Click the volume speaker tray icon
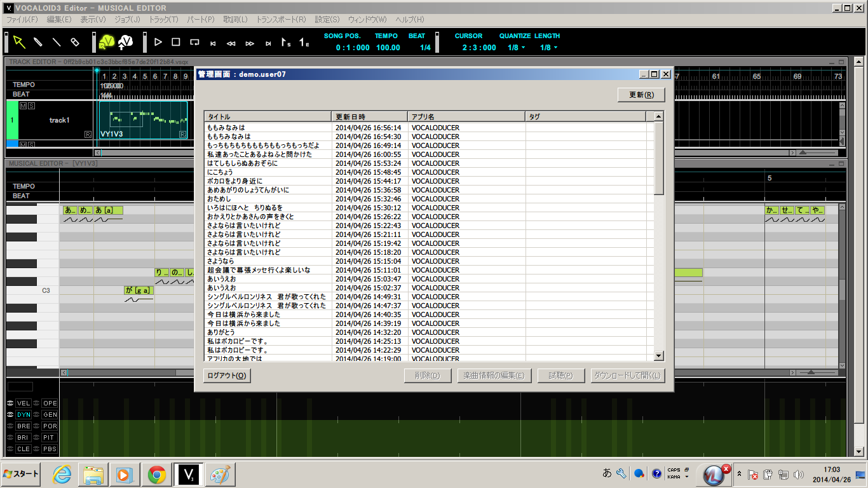Screen dimensions: 868x488 pos(799,475)
